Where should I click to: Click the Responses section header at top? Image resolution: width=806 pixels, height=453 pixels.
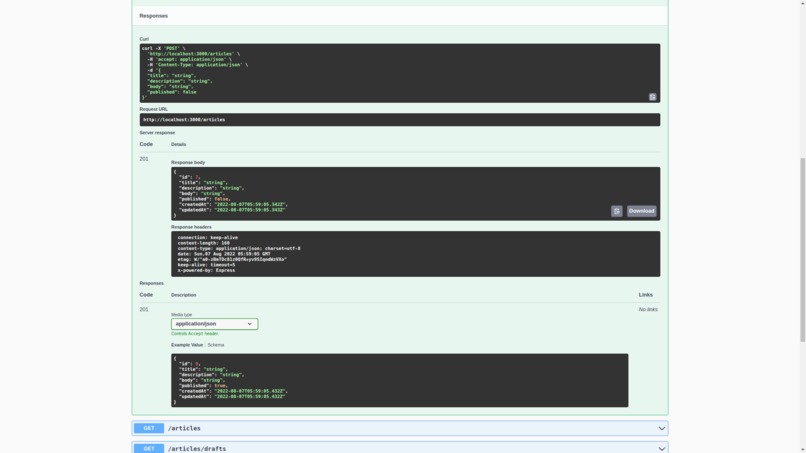pos(154,16)
